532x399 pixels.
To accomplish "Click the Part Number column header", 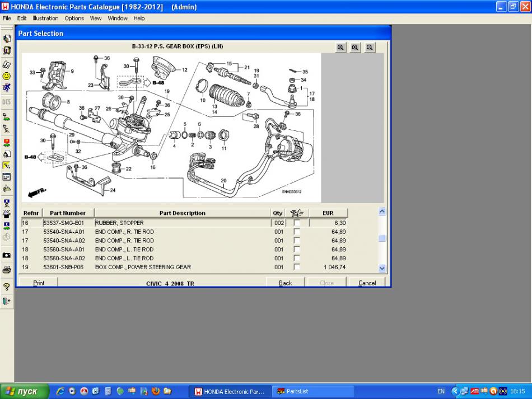I will (x=68, y=213).
